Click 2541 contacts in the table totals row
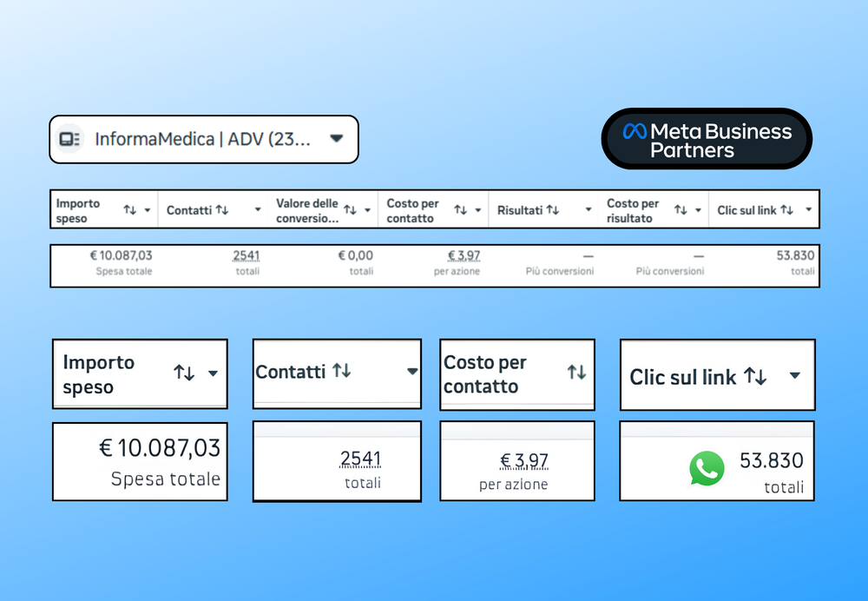The width and height of the screenshot is (868, 601). click(x=247, y=255)
